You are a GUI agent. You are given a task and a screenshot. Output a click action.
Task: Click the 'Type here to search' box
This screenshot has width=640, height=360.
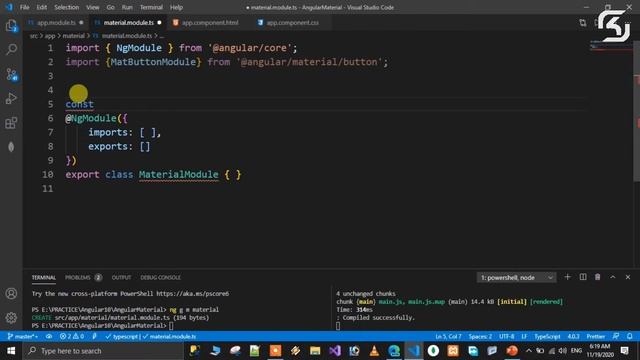[103, 351]
